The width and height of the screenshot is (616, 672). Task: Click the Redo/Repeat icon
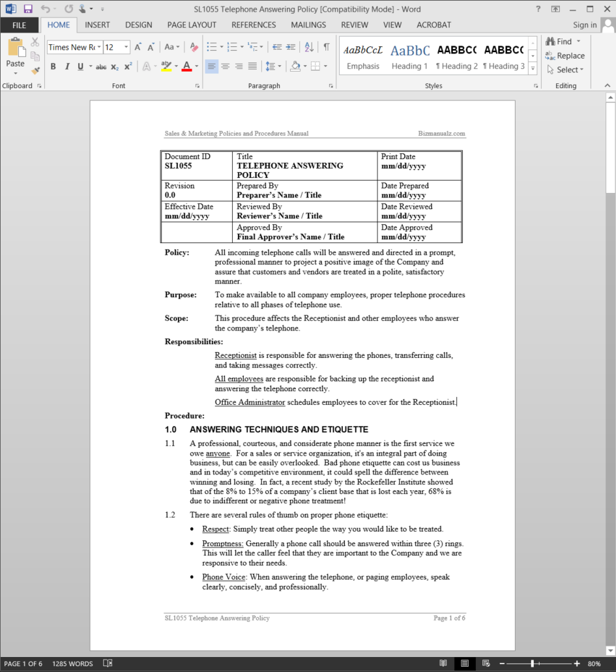coord(68,8)
